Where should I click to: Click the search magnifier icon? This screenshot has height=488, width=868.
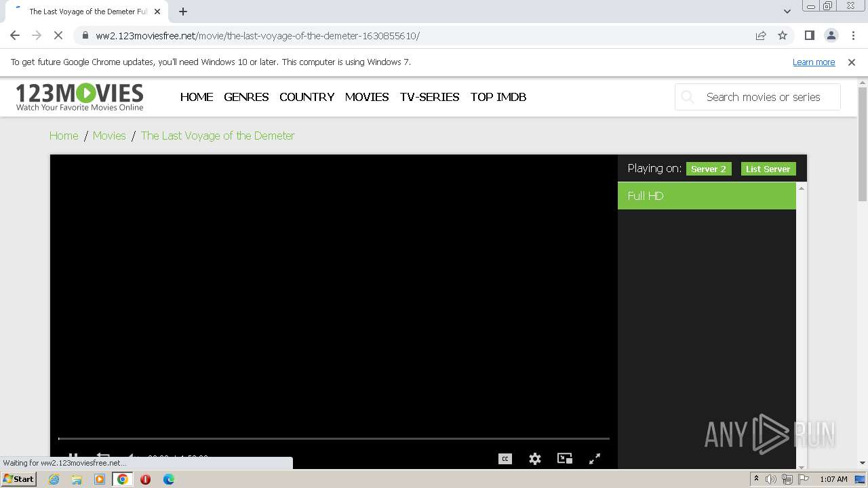[x=688, y=97]
